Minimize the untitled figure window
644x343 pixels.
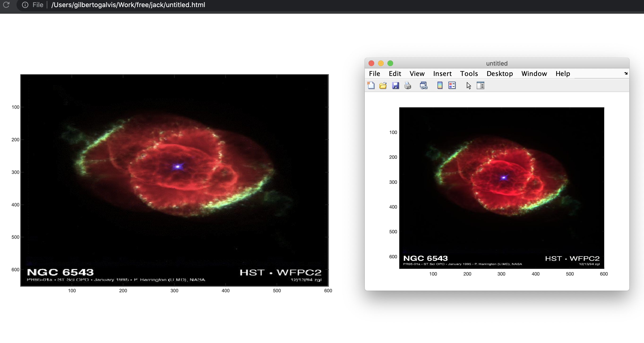click(381, 63)
